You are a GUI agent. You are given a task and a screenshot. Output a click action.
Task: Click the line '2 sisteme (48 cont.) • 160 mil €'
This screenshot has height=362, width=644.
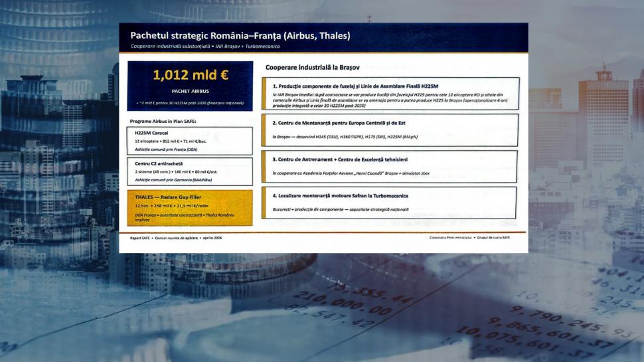click(176, 172)
